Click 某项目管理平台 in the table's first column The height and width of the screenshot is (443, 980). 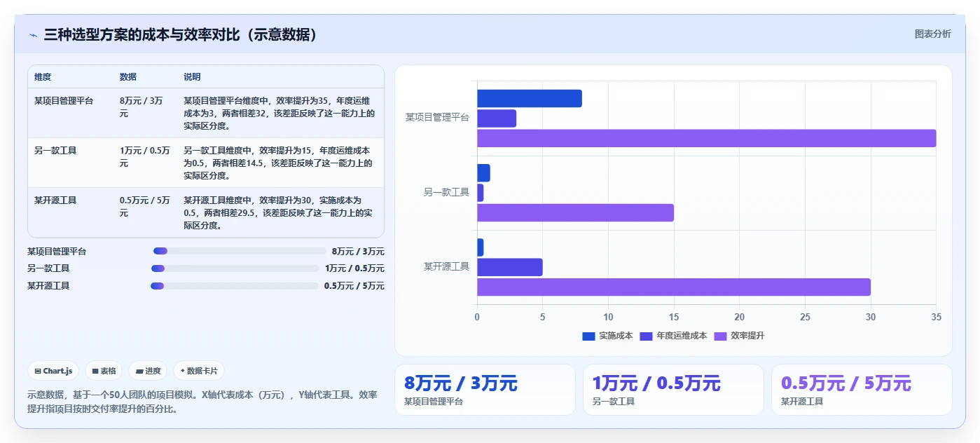click(x=64, y=101)
